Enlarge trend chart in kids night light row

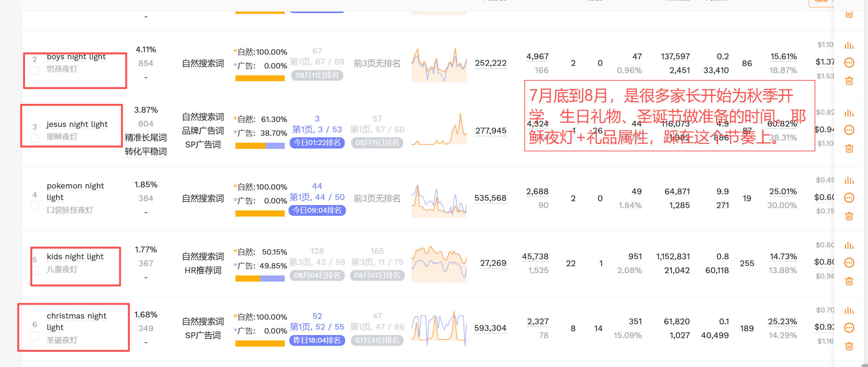439,265
